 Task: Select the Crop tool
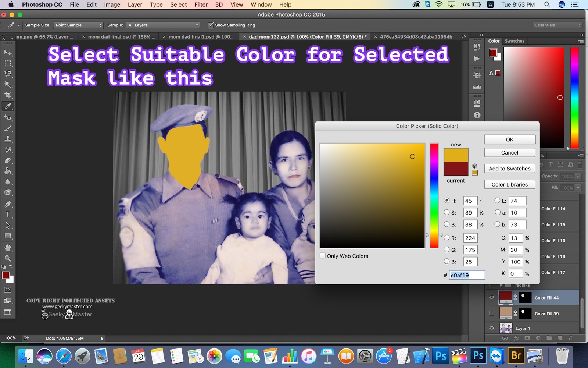click(8, 95)
